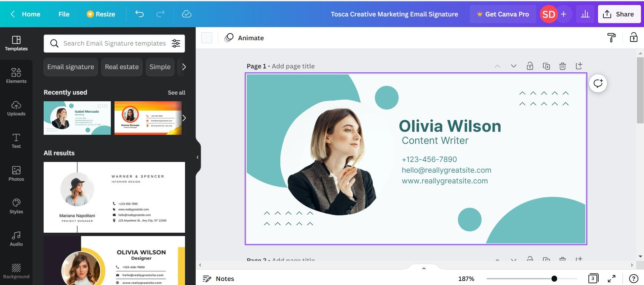Enter fullscreen present mode
The image size is (644, 285).
(x=612, y=279)
